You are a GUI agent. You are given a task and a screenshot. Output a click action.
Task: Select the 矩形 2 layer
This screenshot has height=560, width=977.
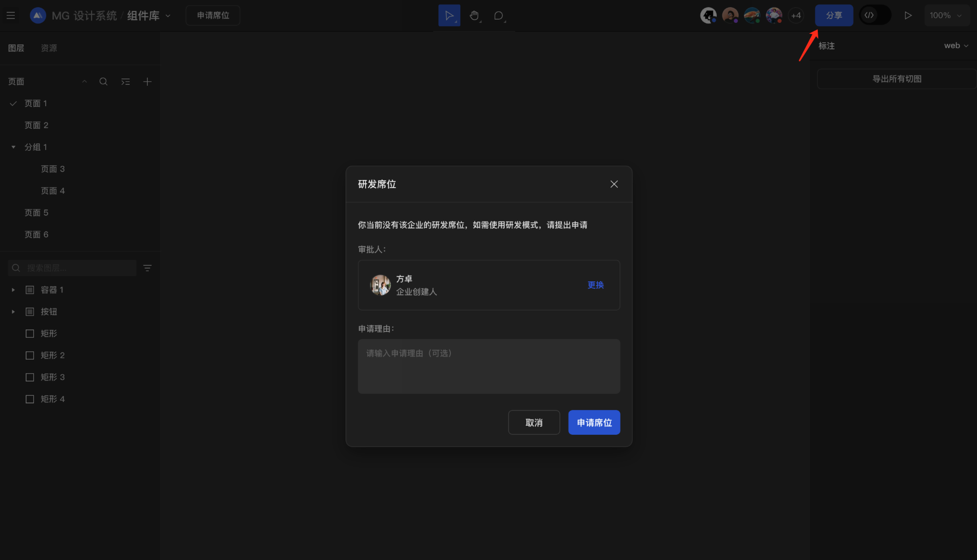(80, 356)
